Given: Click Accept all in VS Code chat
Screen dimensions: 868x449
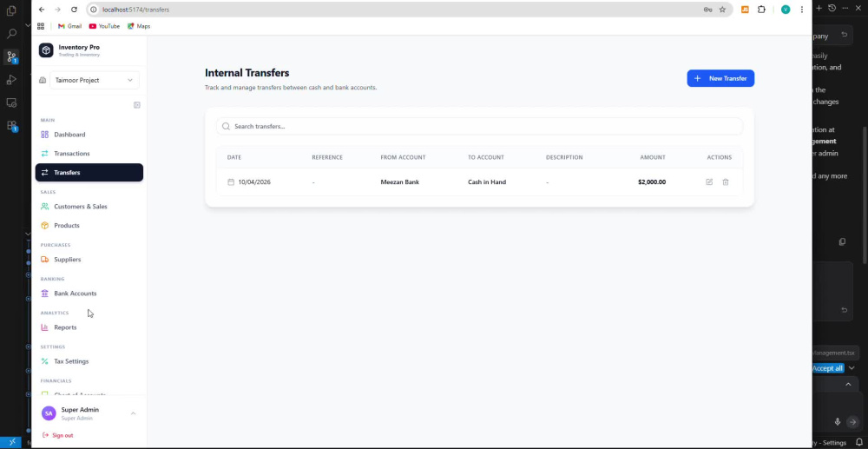Looking at the screenshot, I should [827, 368].
